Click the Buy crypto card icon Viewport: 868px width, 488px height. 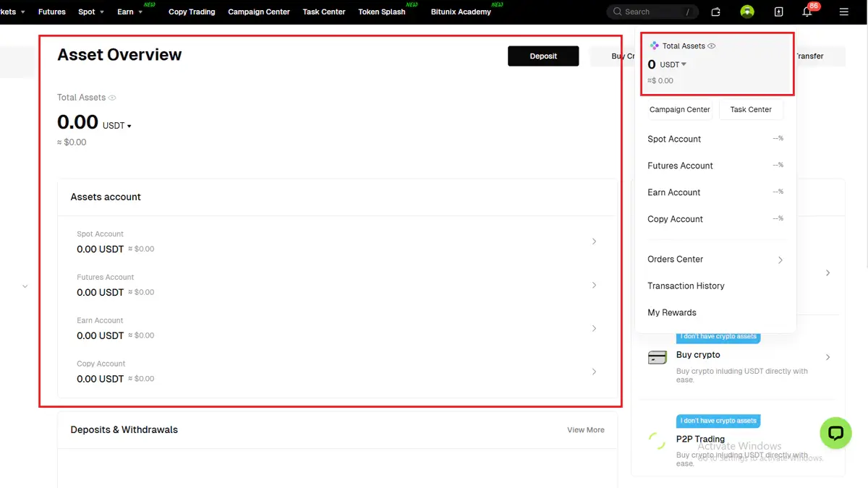(x=658, y=357)
